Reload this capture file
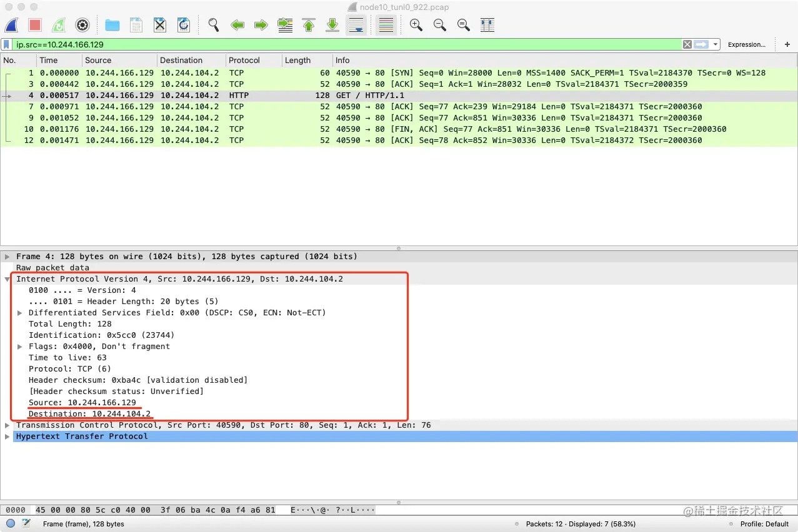The height and width of the screenshot is (532, 798). coord(184,25)
